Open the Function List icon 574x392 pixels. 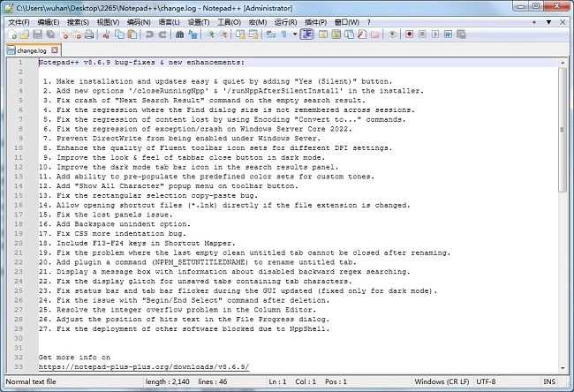tap(362, 34)
